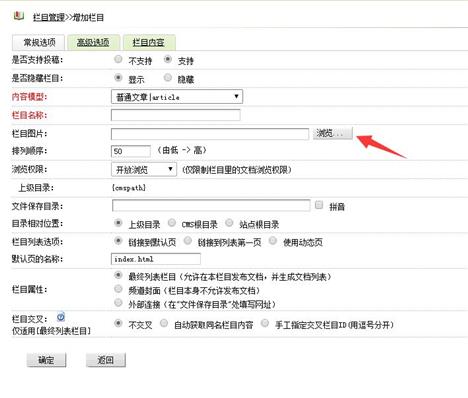This screenshot has width=468, height=398.
Task: Select 最终列表栏目 radio option
Action: click(x=118, y=275)
